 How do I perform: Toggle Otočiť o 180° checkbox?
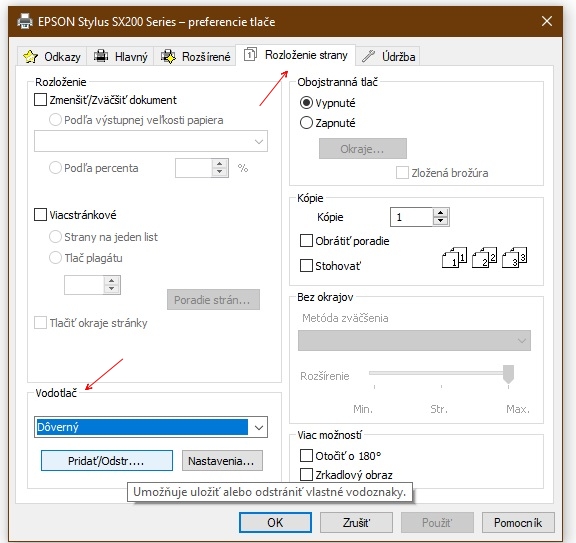(306, 456)
